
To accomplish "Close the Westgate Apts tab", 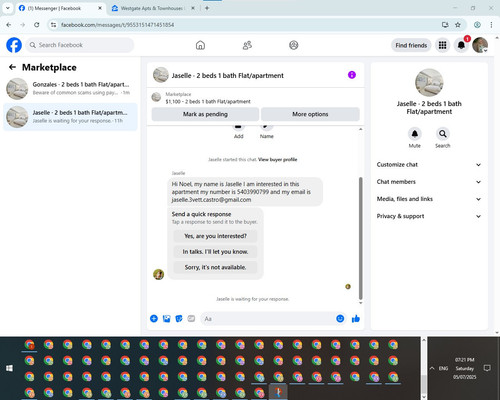I will (x=193, y=8).
